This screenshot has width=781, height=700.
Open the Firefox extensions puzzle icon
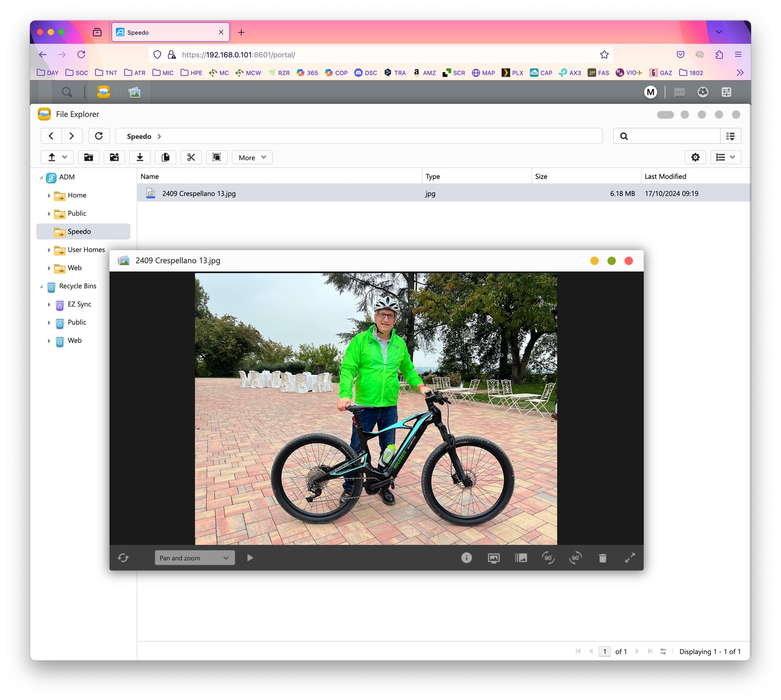(x=719, y=55)
